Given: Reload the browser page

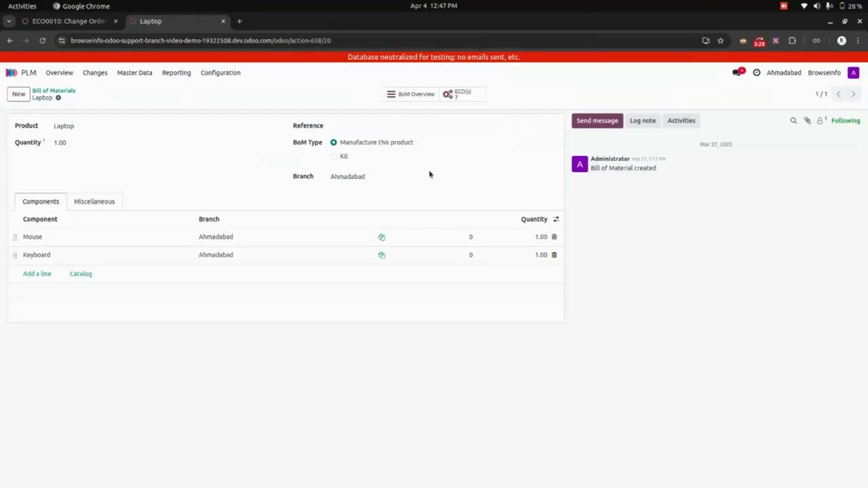Looking at the screenshot, I should tap(42, 41).
